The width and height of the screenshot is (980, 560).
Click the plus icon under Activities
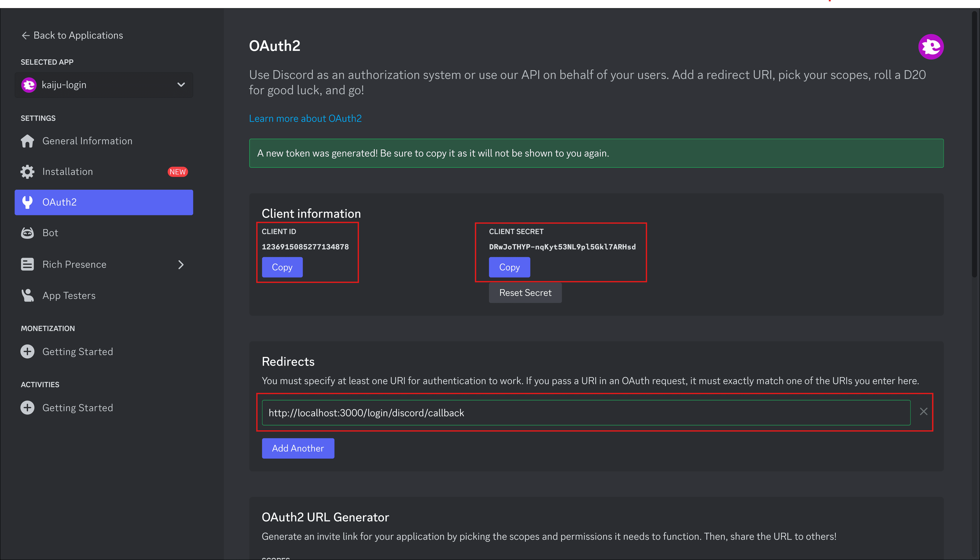27,408
